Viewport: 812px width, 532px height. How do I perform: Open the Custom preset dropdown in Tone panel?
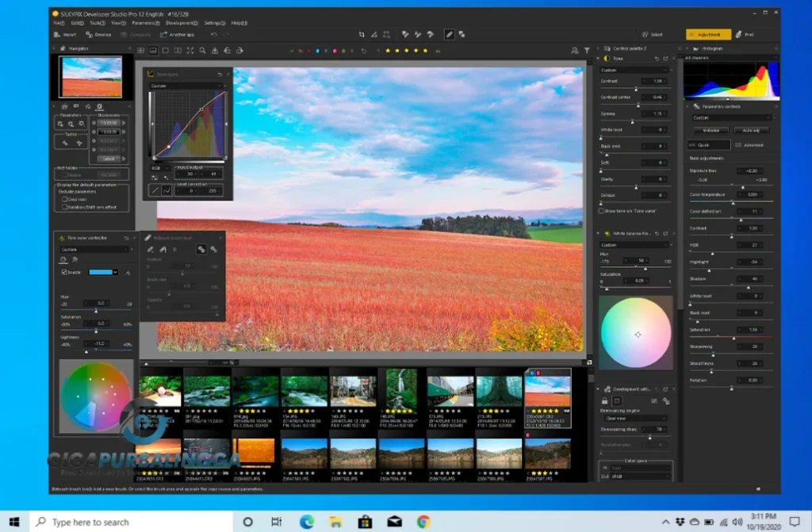635,70
